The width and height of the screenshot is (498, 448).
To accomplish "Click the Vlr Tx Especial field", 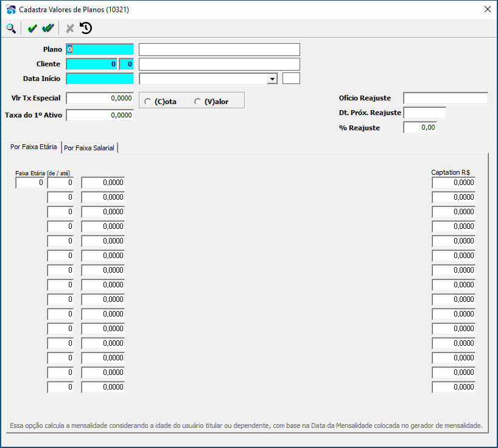I will (100, 98).
